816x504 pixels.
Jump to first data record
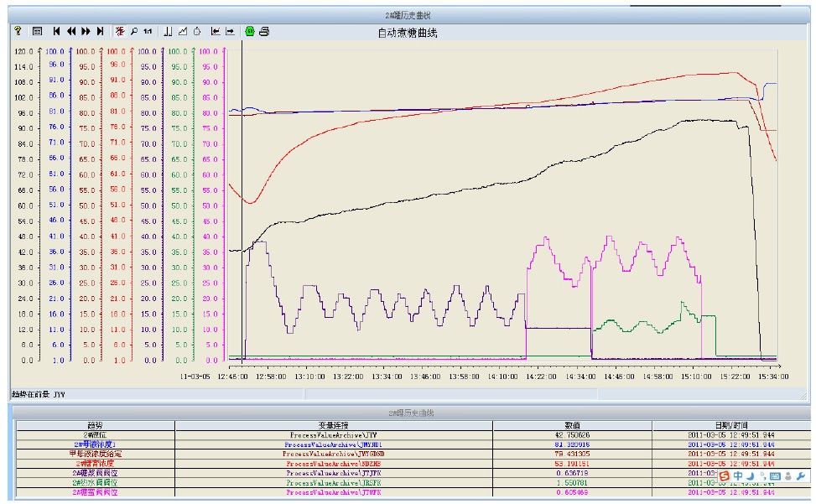pyautogui.click(x=56, y=31)
